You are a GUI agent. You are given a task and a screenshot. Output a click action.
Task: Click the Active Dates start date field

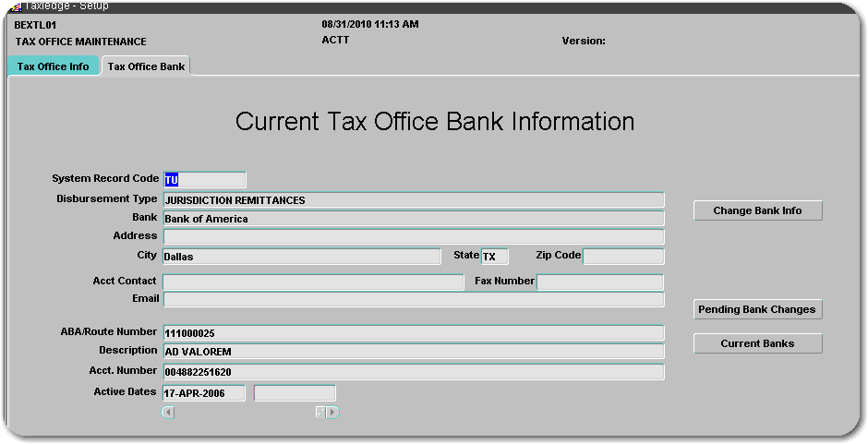203,393
